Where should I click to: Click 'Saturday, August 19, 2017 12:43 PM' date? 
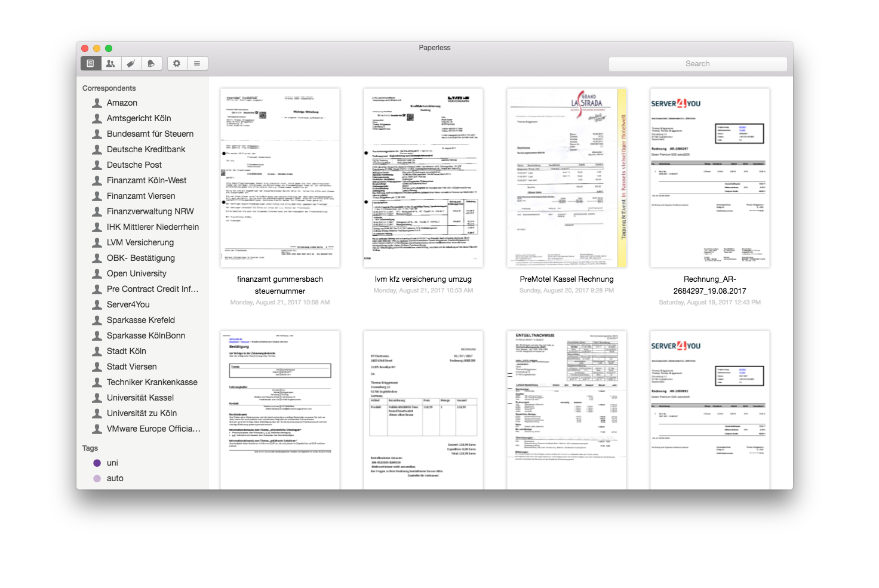coord(710,303)
